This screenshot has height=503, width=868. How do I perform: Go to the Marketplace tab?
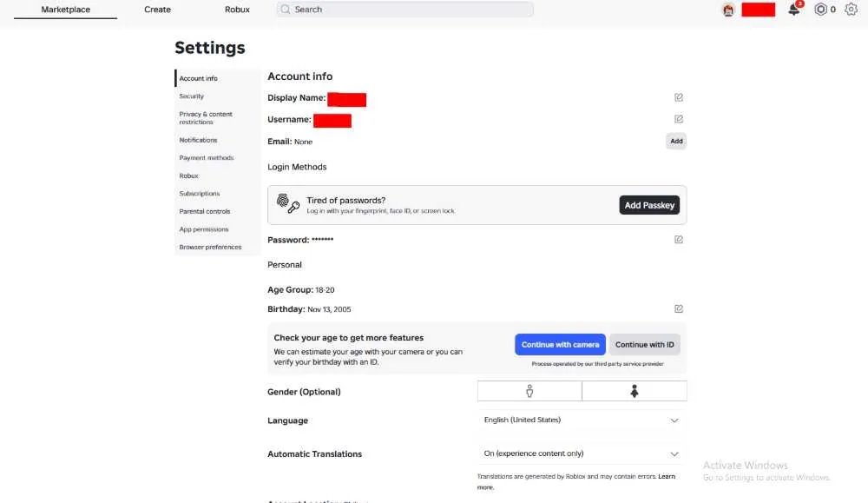click(65, 10)
